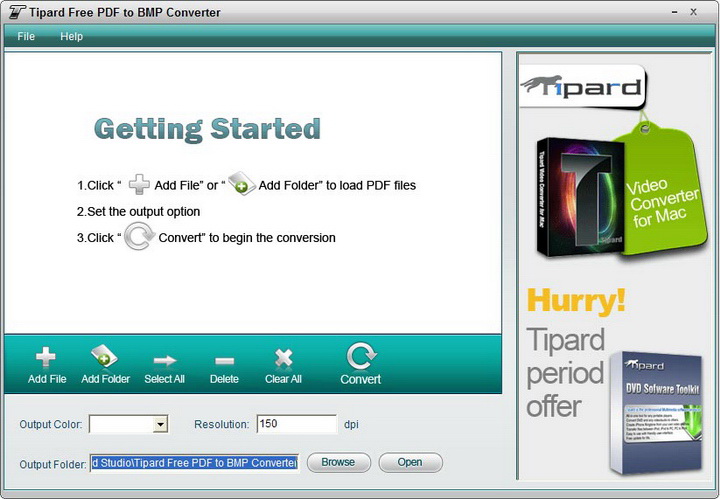
Task: Click the Tipard app icon in title bar
Action: 17,12
